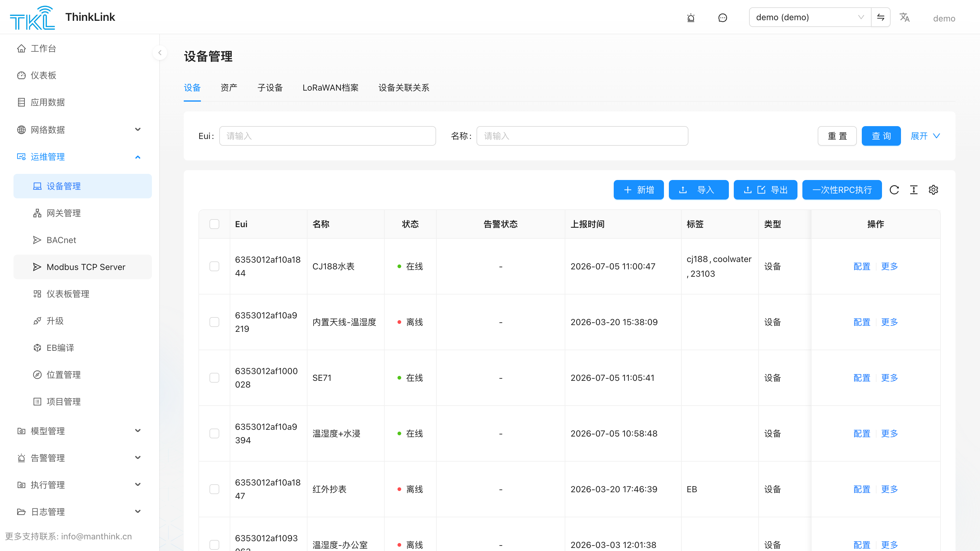Viewport: 980px width, 551px height.
Task: Expand the 模型管理 menu
Action: pyautogui.click(x=83, y=431)
